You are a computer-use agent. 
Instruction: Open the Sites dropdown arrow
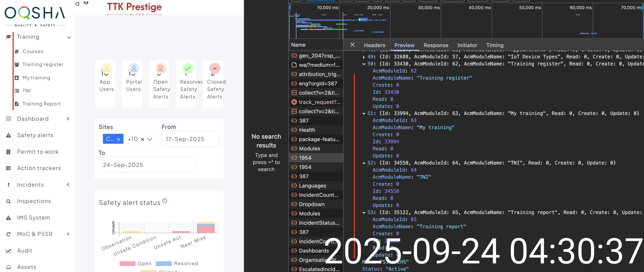coord(150,139)
